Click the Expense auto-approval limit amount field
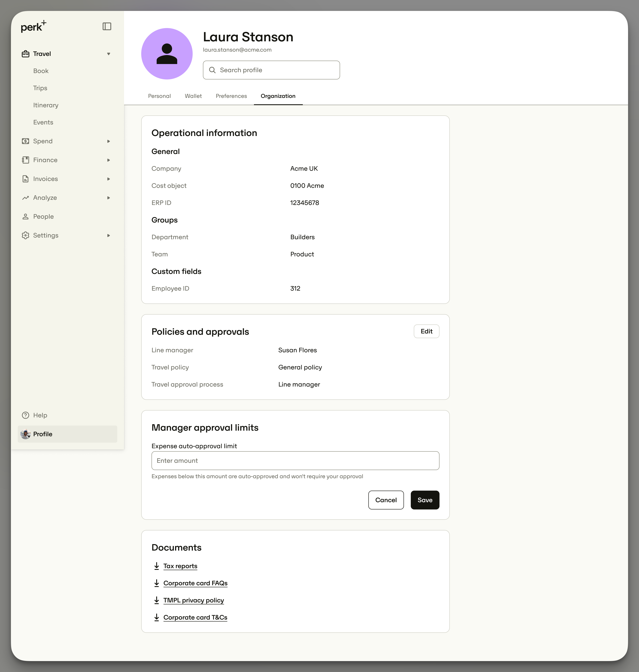This screenshot has width=639, height=672. [295, 461]
